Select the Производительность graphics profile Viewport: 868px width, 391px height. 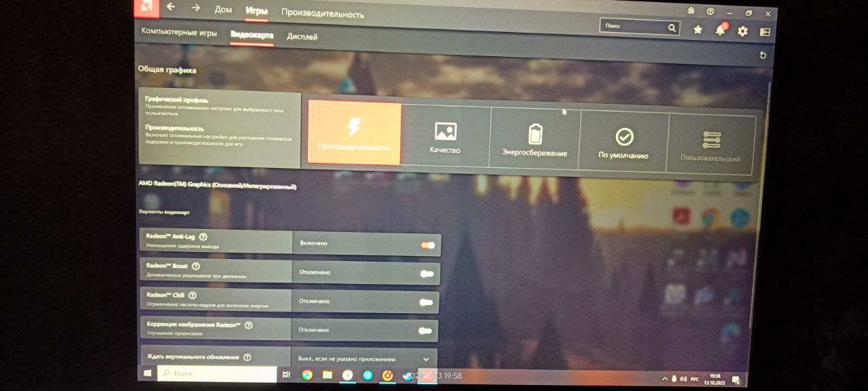pyautogui.click(x=354, y=133)
